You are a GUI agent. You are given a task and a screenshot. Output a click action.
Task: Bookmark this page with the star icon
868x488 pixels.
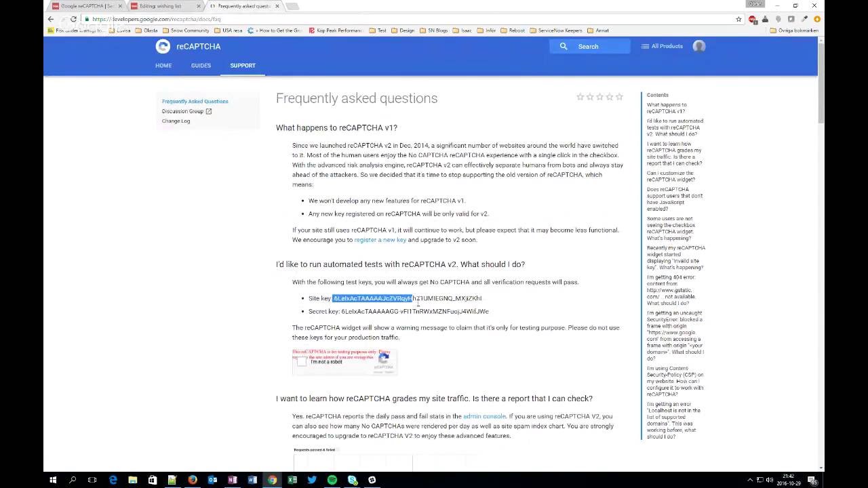738,19
